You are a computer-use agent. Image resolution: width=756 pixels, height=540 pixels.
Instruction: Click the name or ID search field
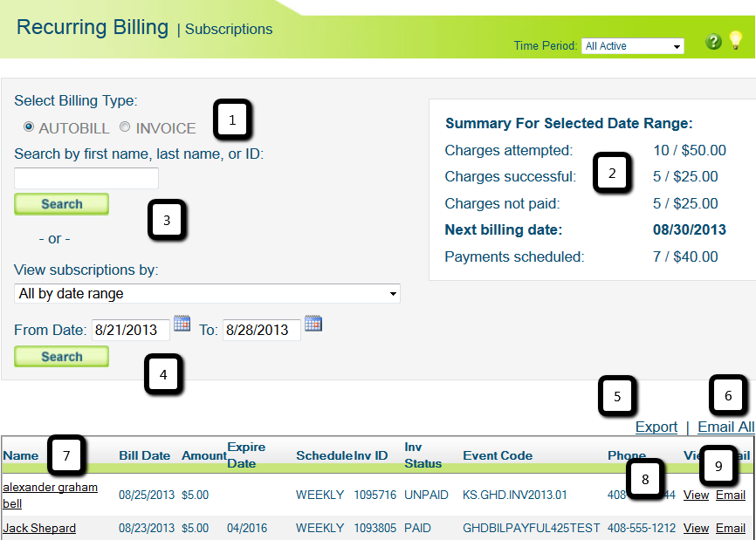[86, 179]
